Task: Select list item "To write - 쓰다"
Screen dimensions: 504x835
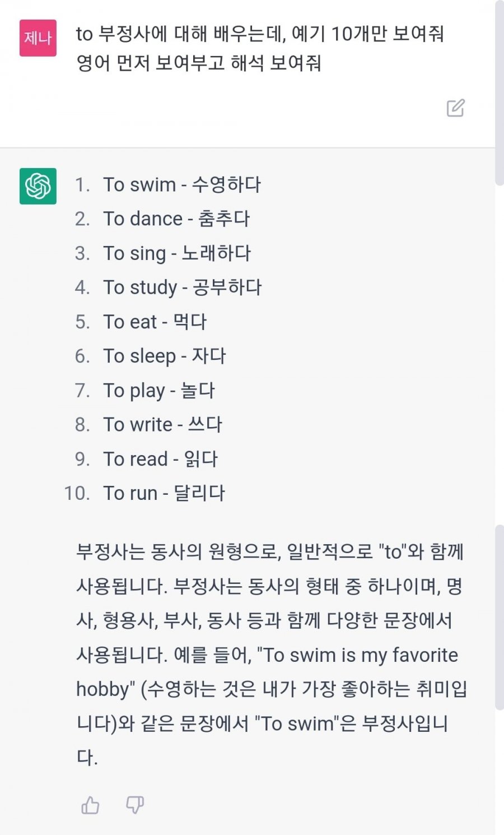Action: (x=162, y=425)
